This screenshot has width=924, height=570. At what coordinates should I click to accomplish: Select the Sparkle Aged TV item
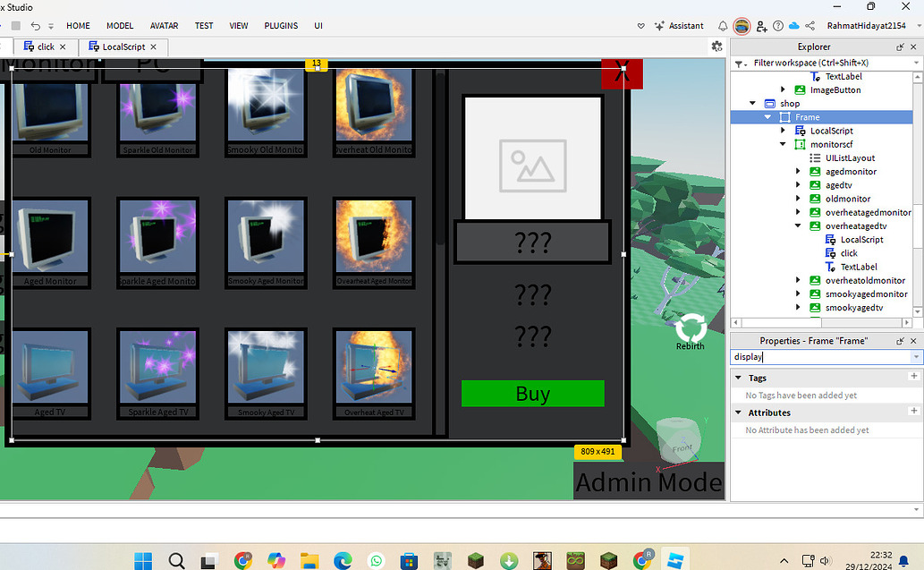(158, 374)
